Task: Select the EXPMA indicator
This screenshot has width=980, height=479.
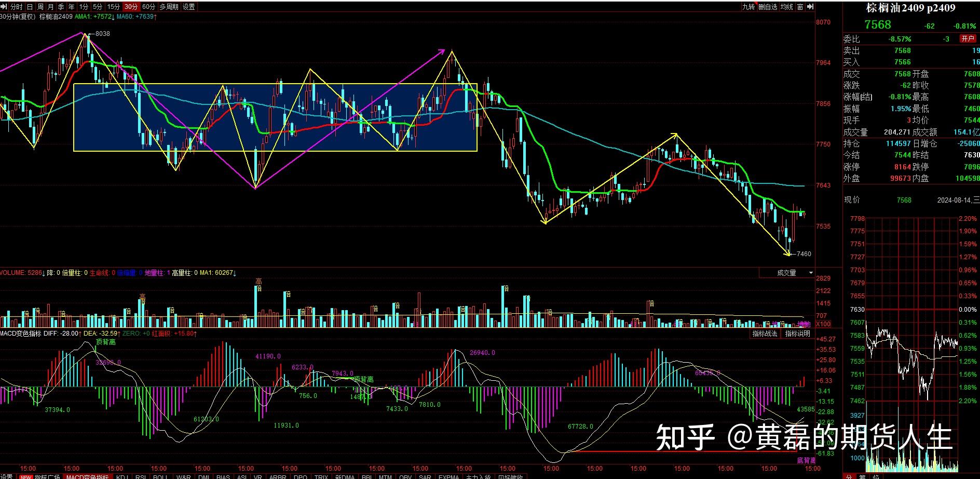Action: click(x=447, y=476)
